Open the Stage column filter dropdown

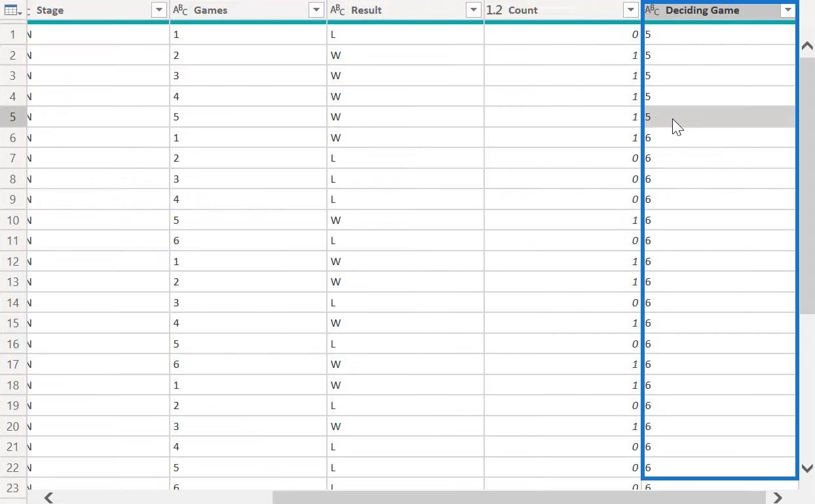click(159, 10)
